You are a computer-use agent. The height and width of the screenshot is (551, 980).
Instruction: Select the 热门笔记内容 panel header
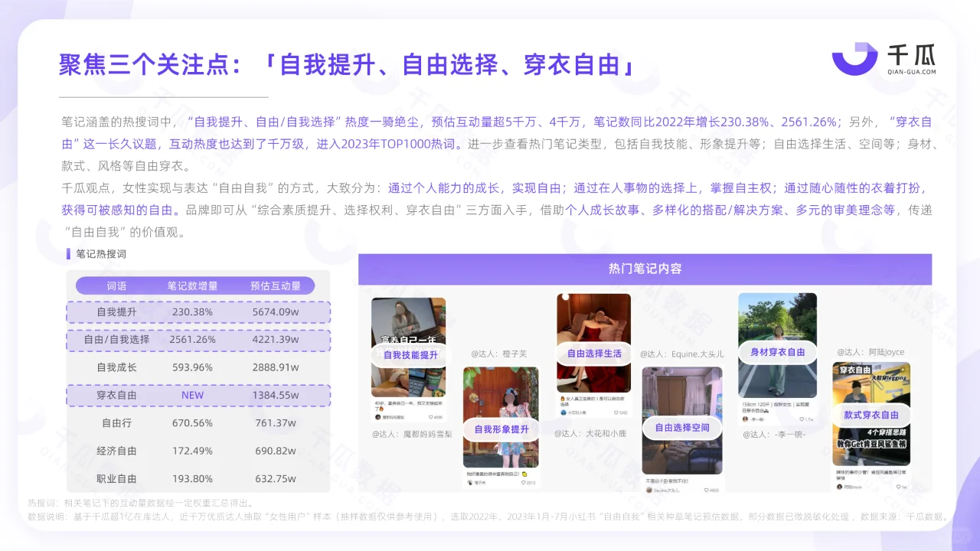point(645,270)
